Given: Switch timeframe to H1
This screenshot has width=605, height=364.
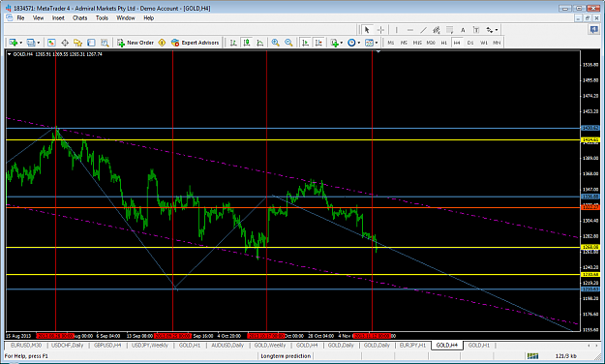Looking at the screenshot, I should pyautogui.click(x=443, y=43).
